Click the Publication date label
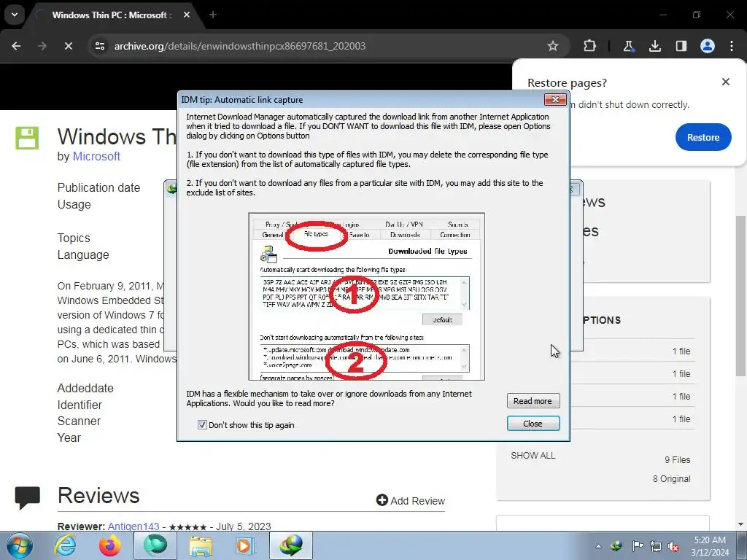 pyautogui.click(x=98, y=187)
